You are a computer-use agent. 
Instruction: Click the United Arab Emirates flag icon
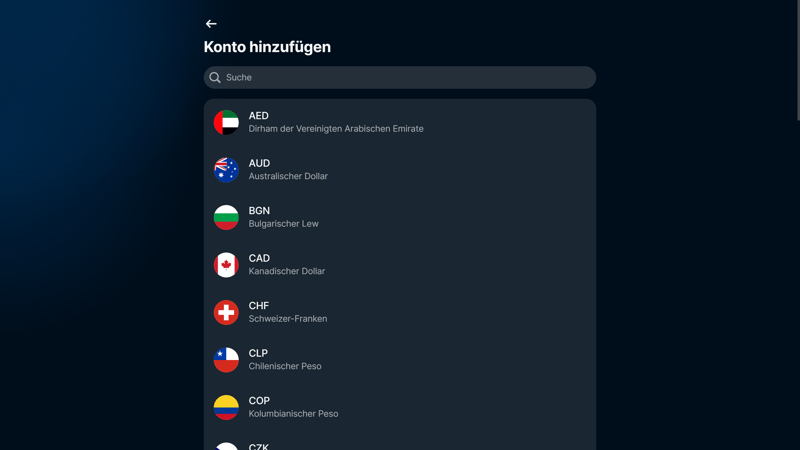tap(226, 122)
